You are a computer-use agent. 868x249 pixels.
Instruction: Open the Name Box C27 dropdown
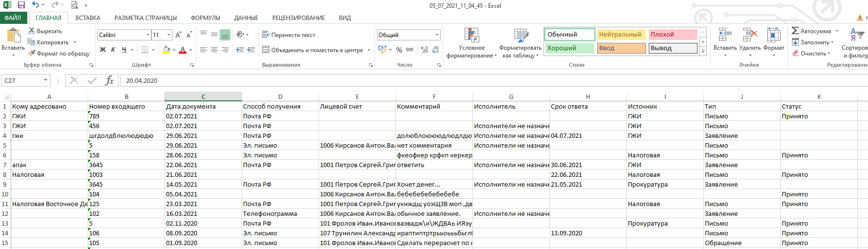point(45,80)
